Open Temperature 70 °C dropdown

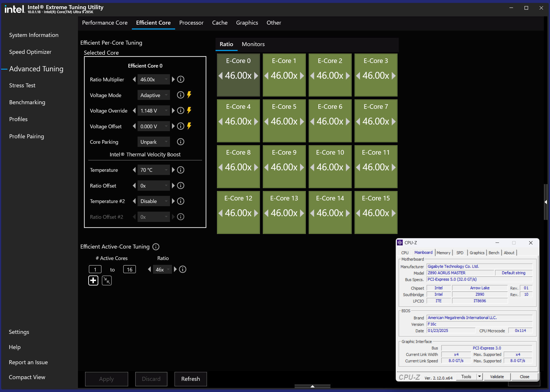pyautogui.click(x=154, y=170)
